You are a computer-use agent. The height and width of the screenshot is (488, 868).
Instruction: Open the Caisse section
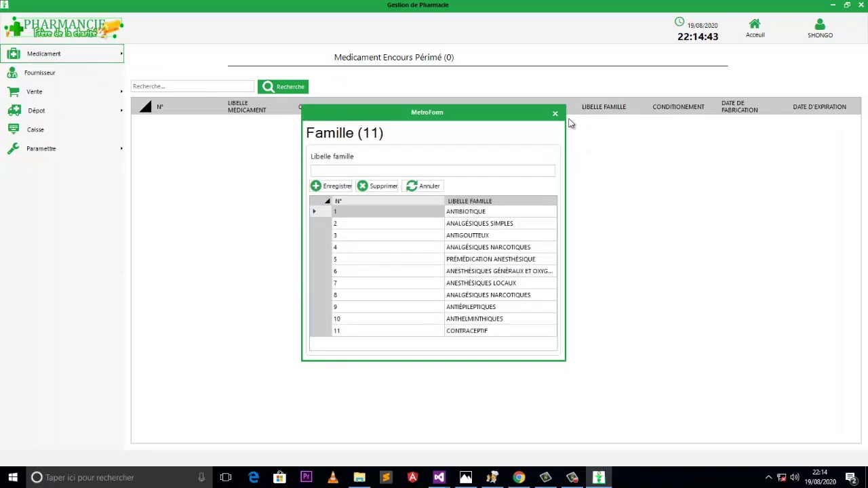click(x=35, y=129)
